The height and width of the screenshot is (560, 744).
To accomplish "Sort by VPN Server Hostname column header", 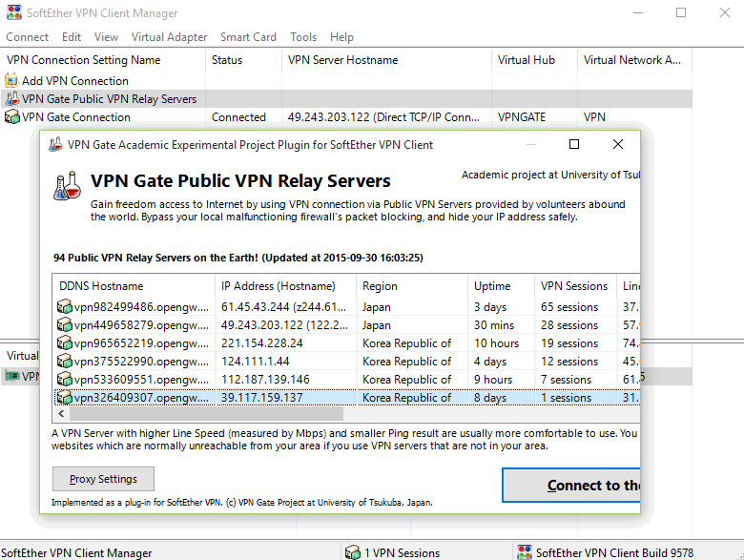I will click(x=386, y=60).
